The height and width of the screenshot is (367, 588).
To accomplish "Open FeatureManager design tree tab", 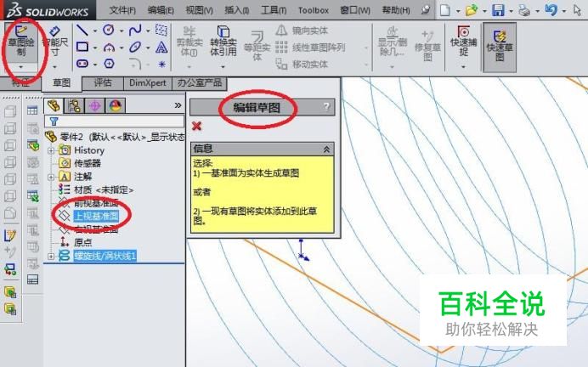I will (54, 105).
